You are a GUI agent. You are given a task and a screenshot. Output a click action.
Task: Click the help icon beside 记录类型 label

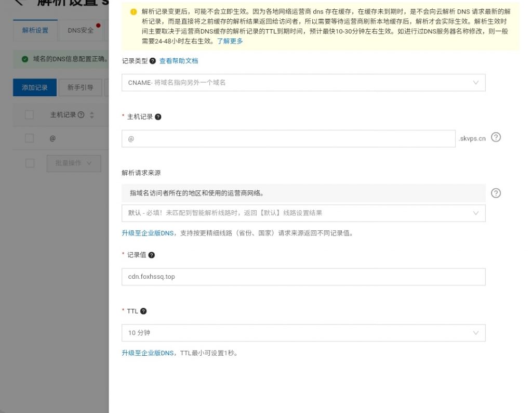[x=153, y=61]
